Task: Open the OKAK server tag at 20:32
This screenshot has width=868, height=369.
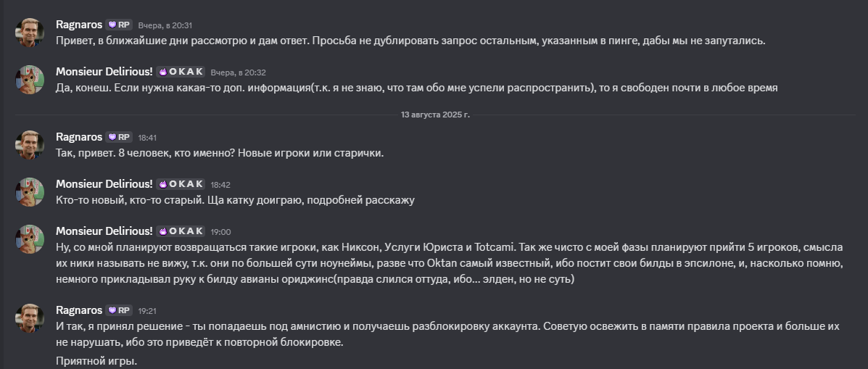Action: coord(181,72)
